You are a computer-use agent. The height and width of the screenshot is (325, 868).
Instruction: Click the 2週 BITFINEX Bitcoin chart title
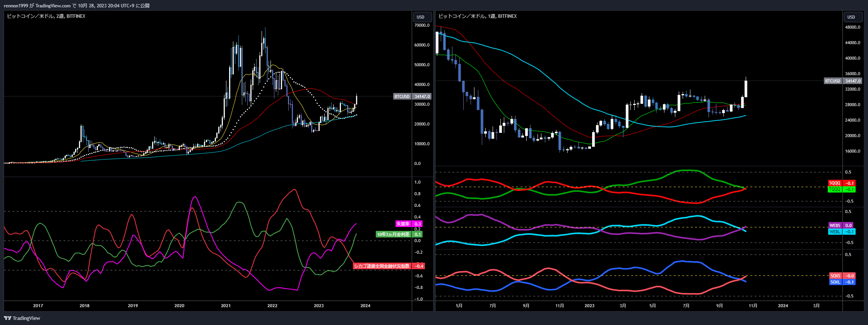tap(46, 16)
